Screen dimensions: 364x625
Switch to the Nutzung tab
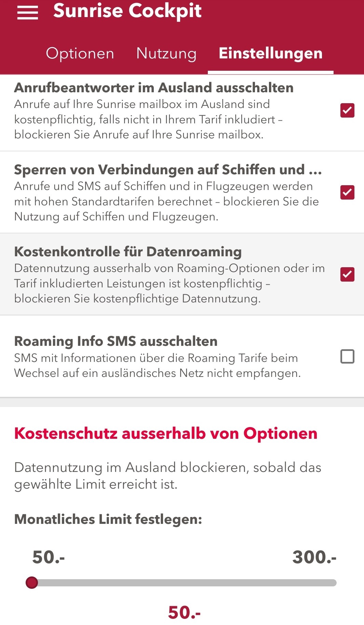166,54
